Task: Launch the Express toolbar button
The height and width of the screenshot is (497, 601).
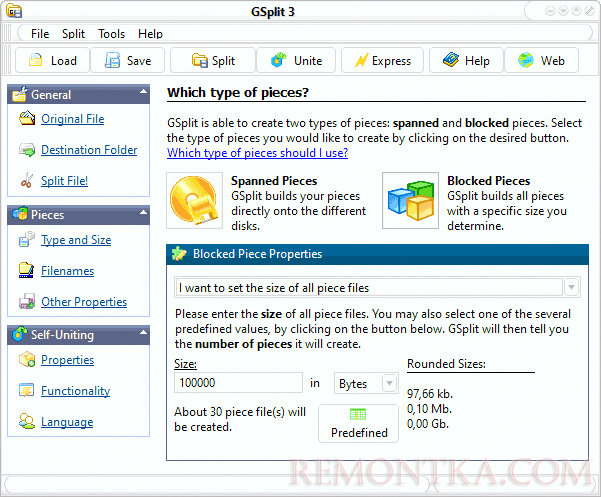Action: click(x=383, y=61)
